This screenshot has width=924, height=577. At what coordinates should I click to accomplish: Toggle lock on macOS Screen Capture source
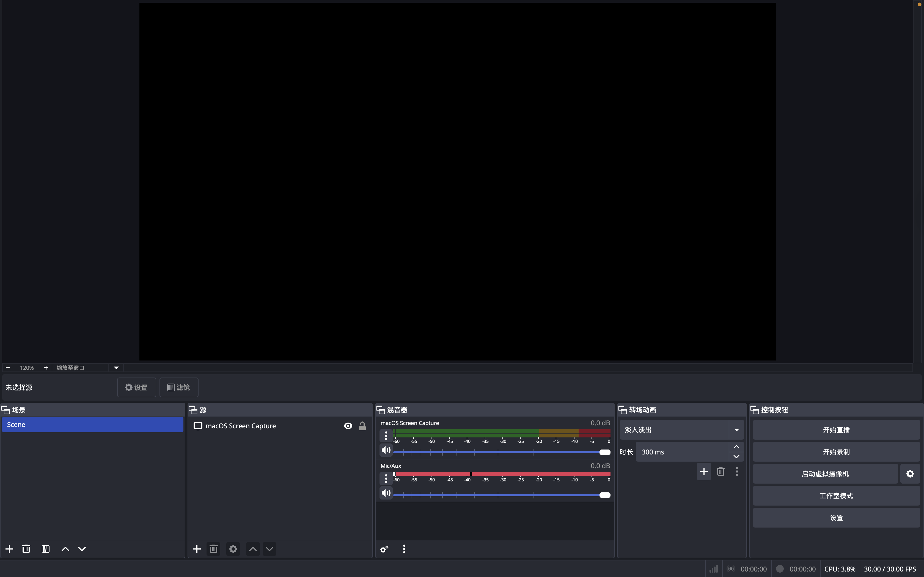362,426
